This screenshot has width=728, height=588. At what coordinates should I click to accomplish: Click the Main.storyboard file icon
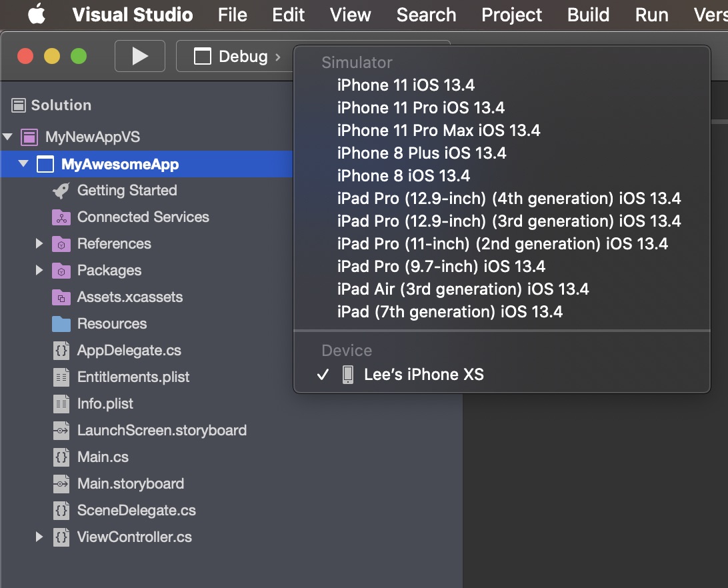pyautogui.click(x=61, y=484)
